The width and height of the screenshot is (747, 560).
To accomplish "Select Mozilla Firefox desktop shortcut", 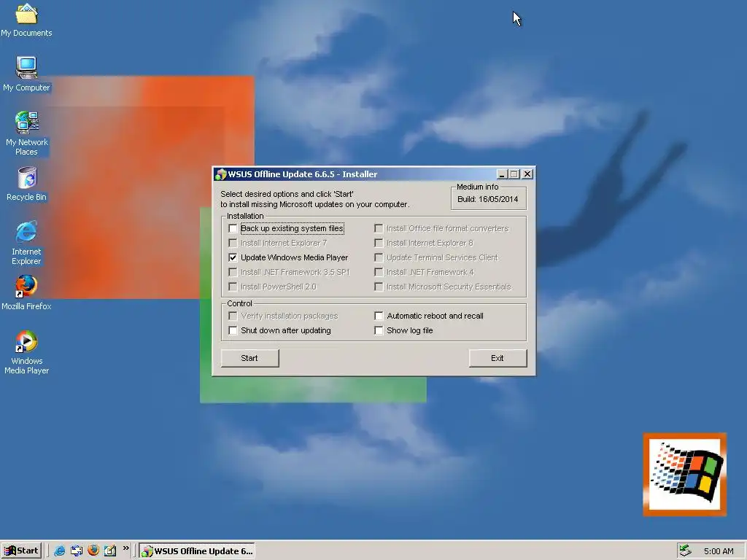I will click(x=26, y=293).
